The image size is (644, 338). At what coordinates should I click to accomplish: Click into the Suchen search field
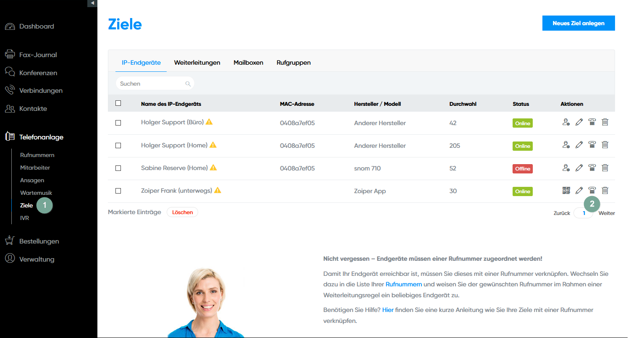[x=151, y=84]
